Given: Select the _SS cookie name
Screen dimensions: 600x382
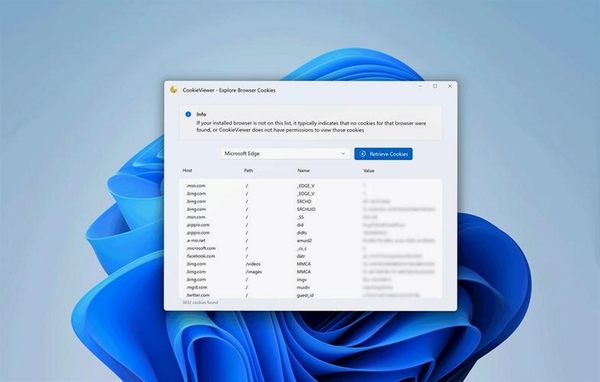Looking at the screenshot, I should 300,217.
